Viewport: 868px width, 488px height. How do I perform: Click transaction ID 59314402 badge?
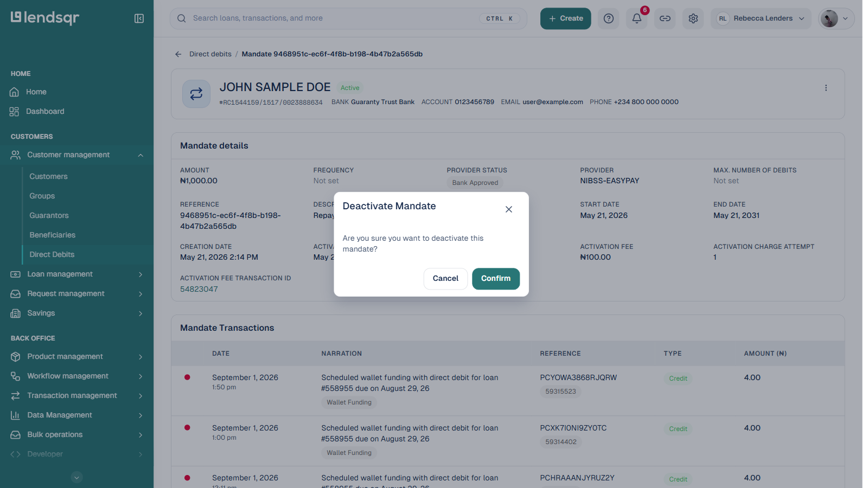coord(561,442)
